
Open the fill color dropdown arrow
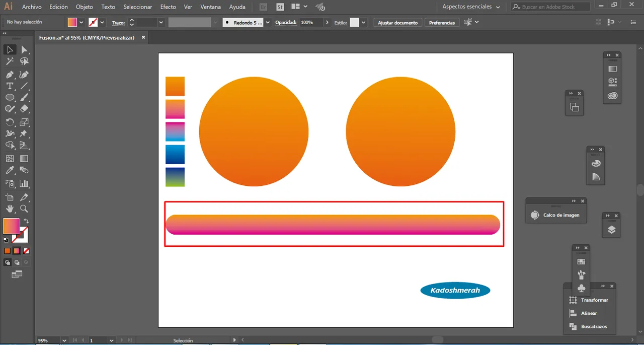82,23
